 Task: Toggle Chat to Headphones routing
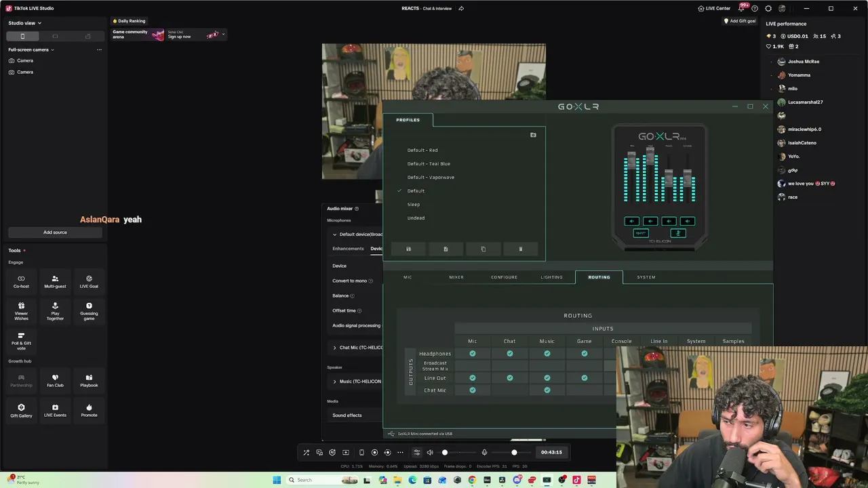510,353
